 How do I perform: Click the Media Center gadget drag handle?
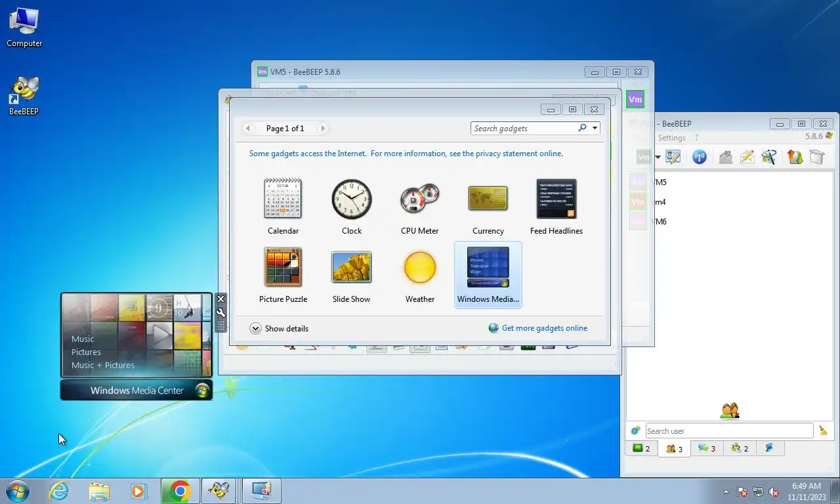[x=220, y=325]
